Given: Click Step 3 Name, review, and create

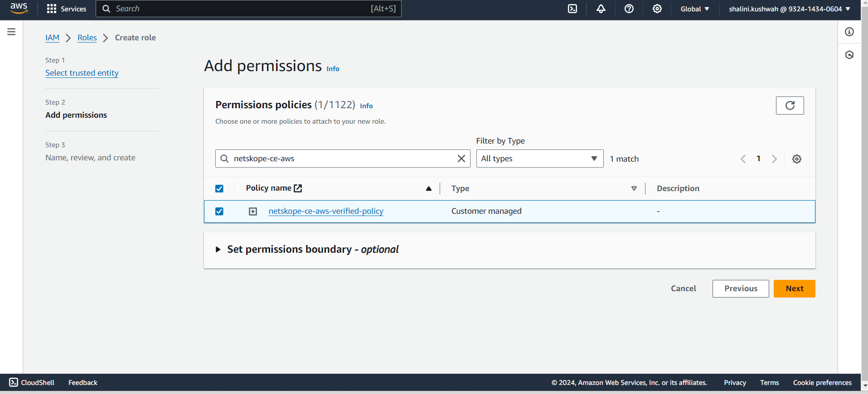Looking at the screenshot, I should point(90,158).
